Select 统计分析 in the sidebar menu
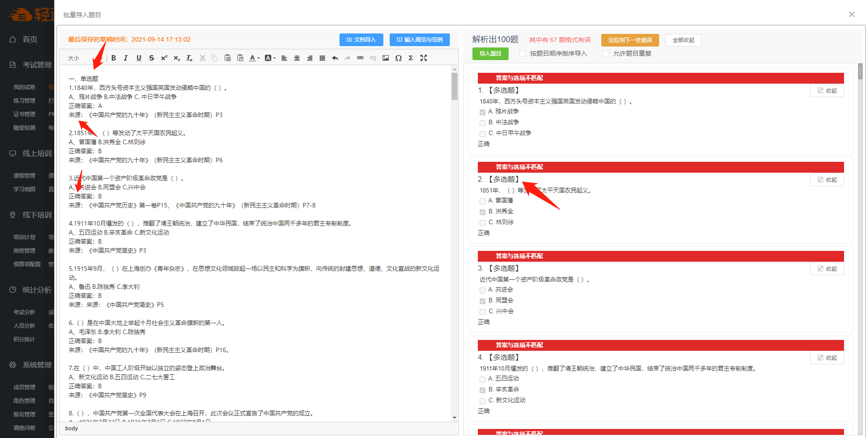This screenshot has height=438, width=868. (x=37, y=290)
